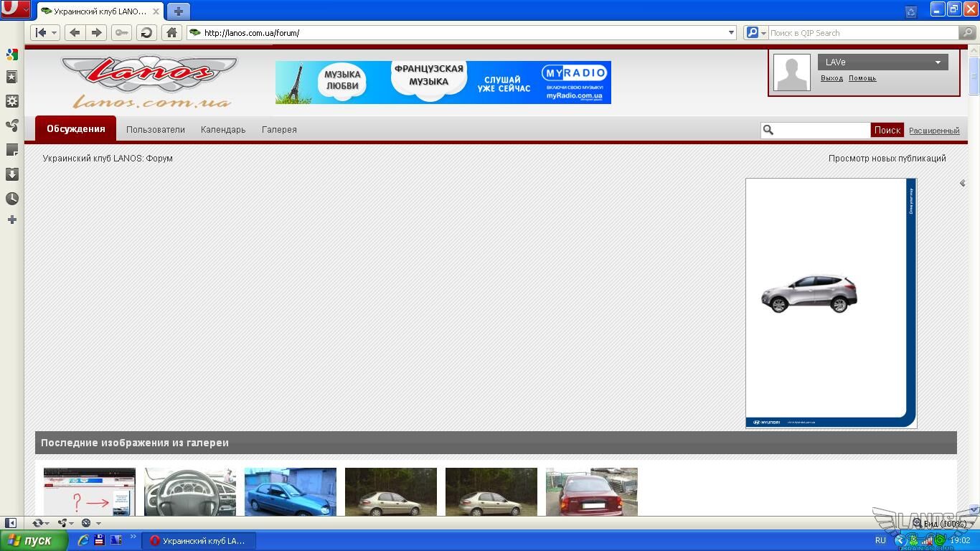Open the Пользователи forum tab
The width and height of the screenshot is (980, 551).
coord(156,130)
